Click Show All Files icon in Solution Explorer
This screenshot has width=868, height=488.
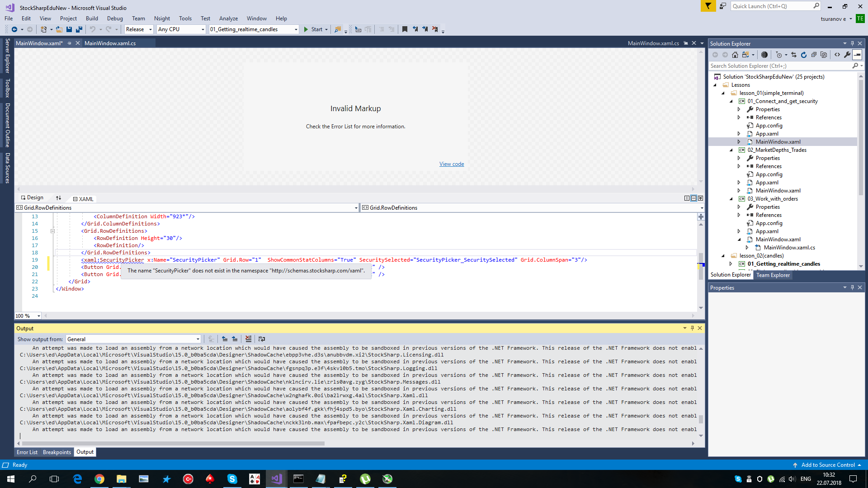(x=824, y=55)
